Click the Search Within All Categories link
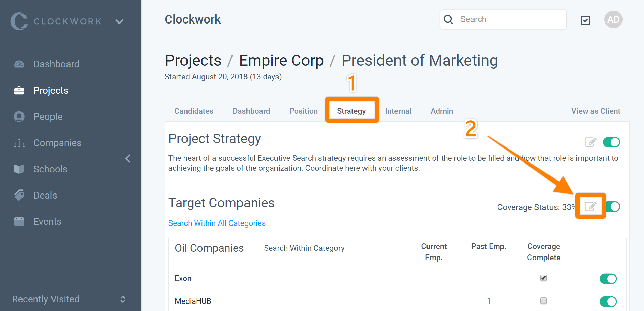Image resolution: width=644 pixels, height=311 pixels. click(217, 223)
